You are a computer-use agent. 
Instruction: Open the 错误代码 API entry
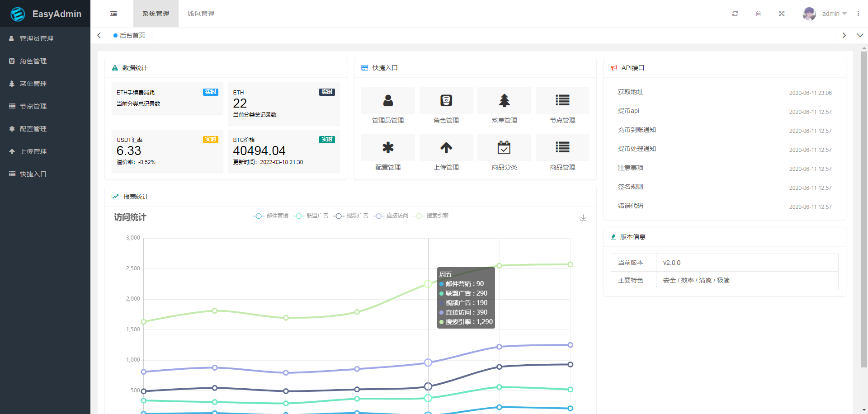point(631,206)
